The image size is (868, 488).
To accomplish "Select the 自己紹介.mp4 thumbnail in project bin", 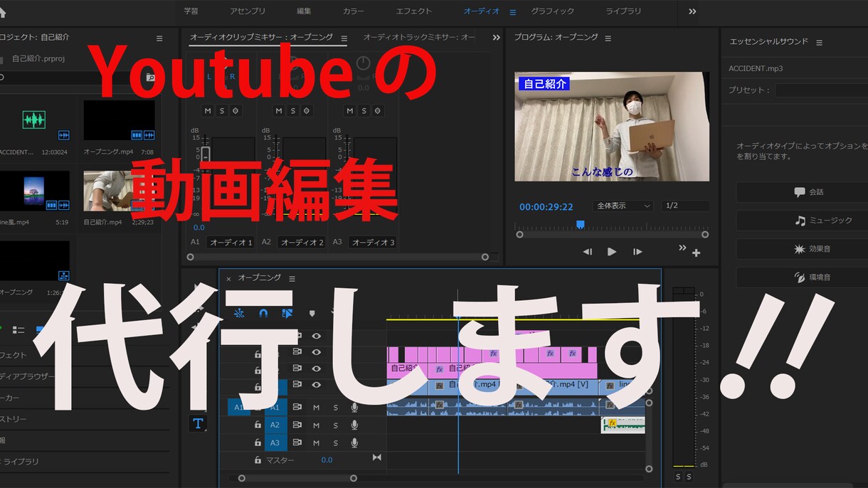I will [120, 191].
